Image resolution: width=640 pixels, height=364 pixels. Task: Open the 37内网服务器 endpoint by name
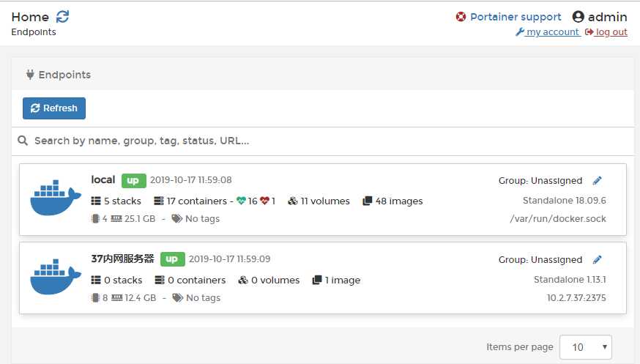coord(122,259)
